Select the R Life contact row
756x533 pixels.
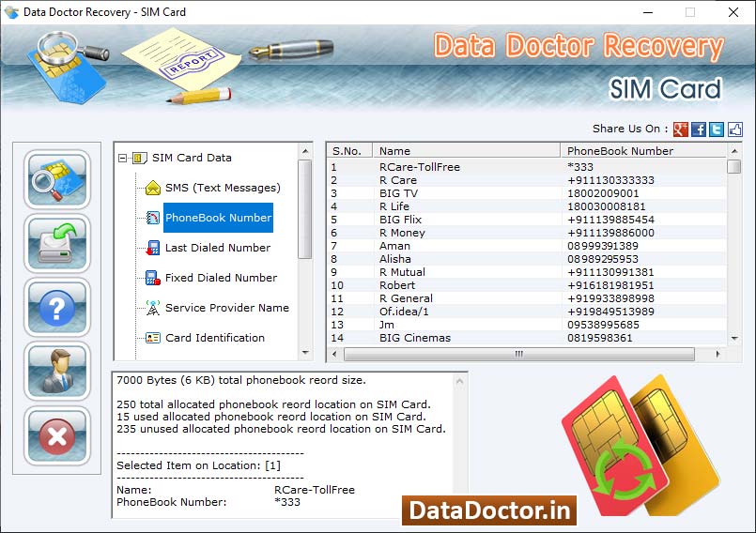[x=527, y=206]
